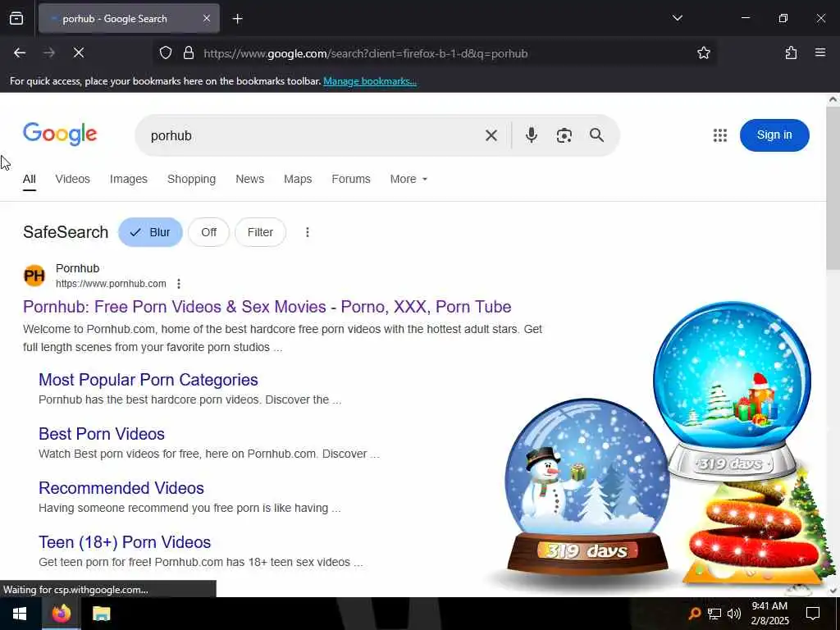This screenshot has height=630, width=840.
Task: Clear the search query with X
Action: (x=491, y=135)
